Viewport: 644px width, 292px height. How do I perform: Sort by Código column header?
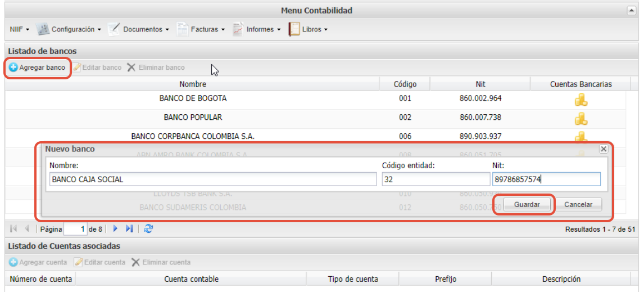(405, 84)
